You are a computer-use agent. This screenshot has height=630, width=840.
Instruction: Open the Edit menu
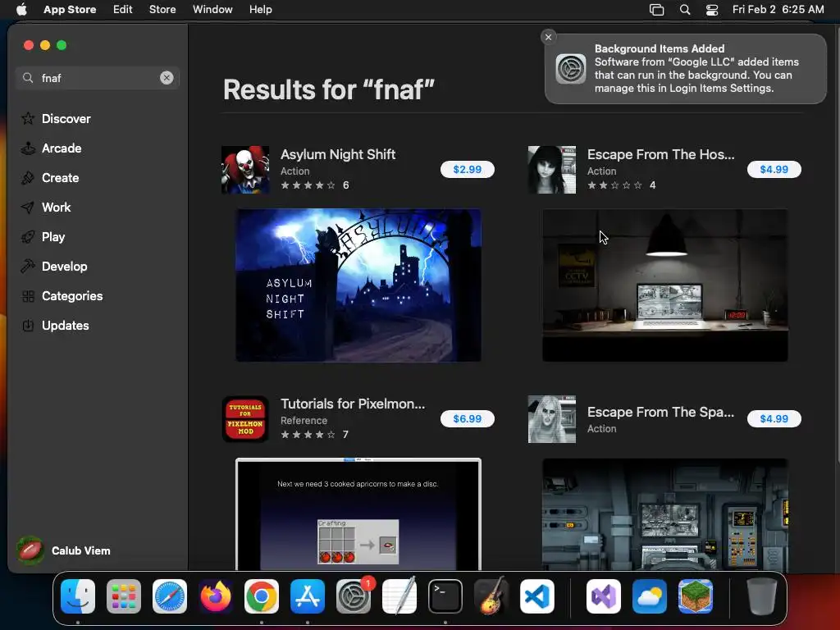click(123, 9)
